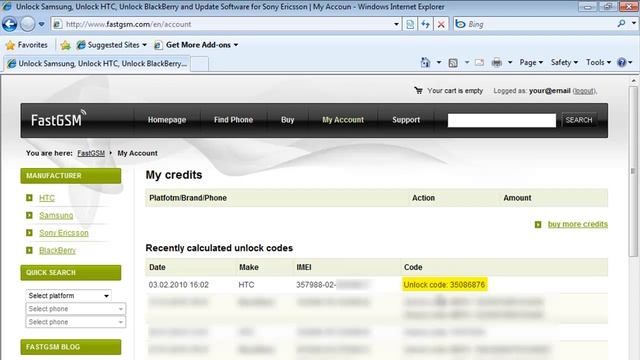640x360 pixels.
Task: Click the scrollbar up arrow
Action: coord(633,81)
